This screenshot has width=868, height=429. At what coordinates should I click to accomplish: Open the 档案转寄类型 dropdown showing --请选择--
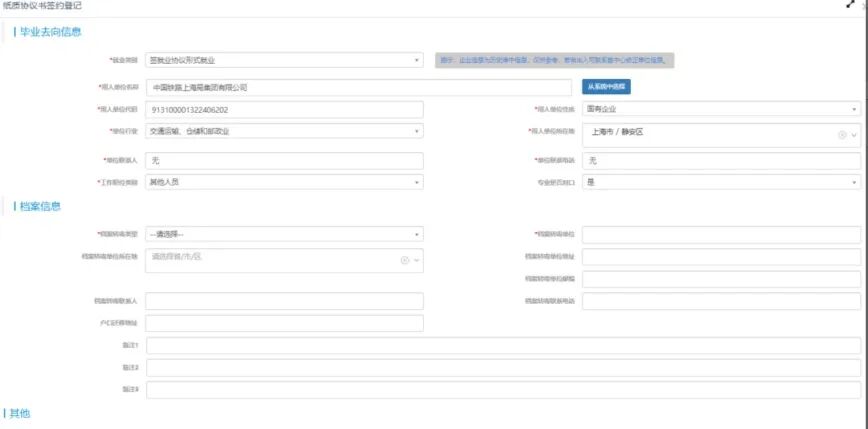click(x=285, y=234)
